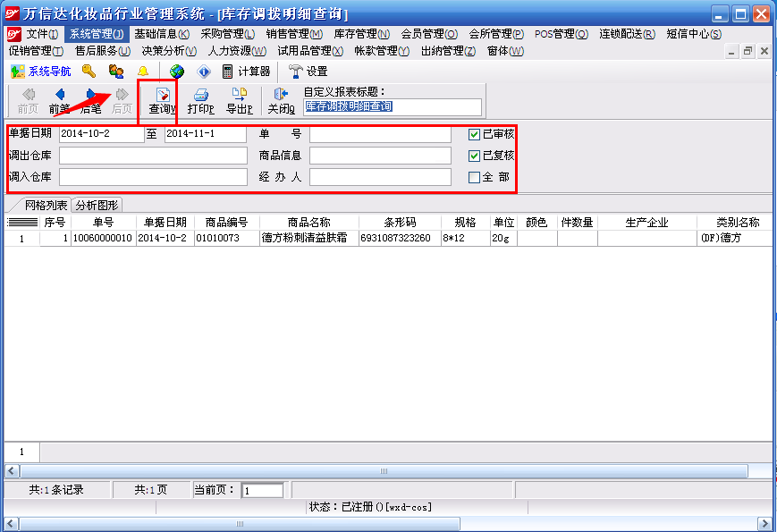The height and width of the screenshot is (532, 777).
Task: Restore the inner child window
Action: point(747,51)
